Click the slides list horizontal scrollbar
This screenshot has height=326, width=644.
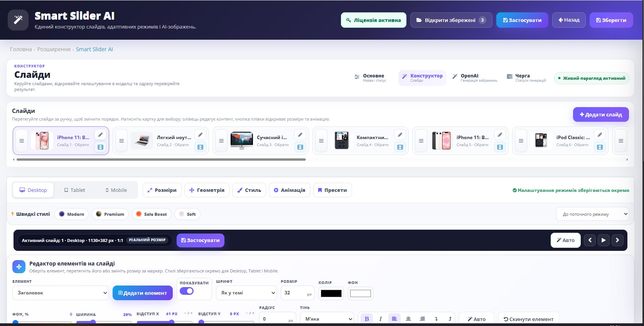161,160
